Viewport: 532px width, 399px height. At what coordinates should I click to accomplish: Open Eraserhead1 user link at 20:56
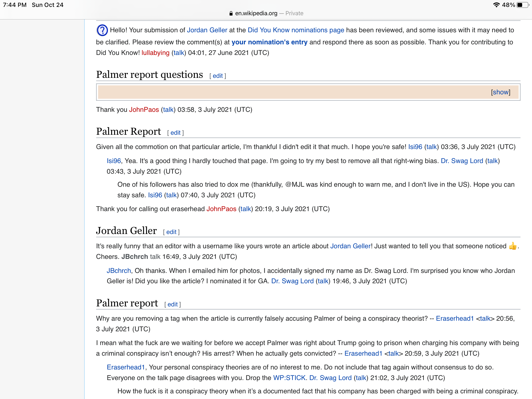(x=455, y=318)
